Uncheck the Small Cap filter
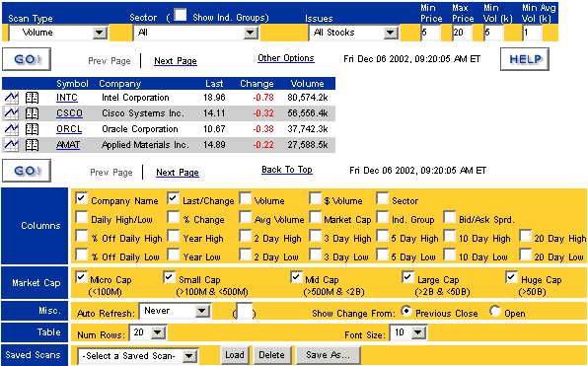Viewport: 588px width, 366px height. [169, 277]
